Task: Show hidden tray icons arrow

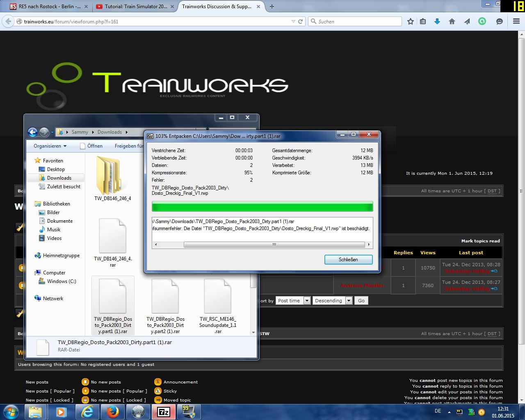Action: (x=450, y=411)
